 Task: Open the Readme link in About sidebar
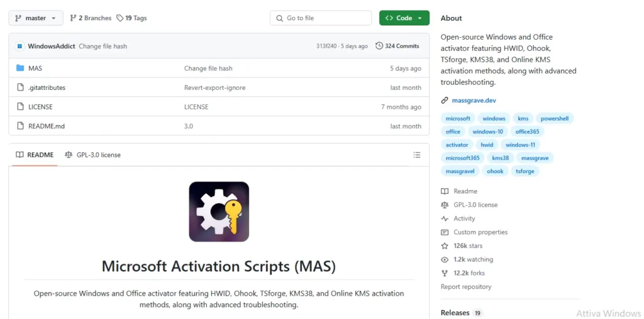pyautogui.click(x=465, y=191)
